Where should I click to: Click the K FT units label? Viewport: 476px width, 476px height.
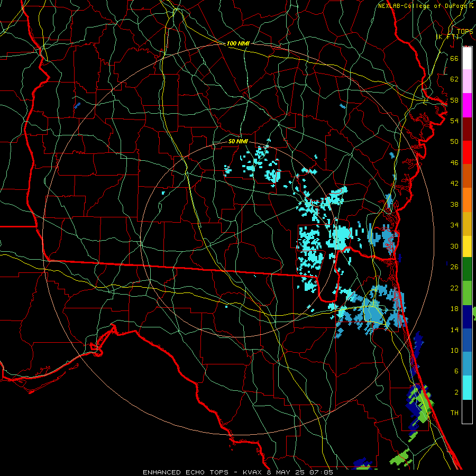447,36
